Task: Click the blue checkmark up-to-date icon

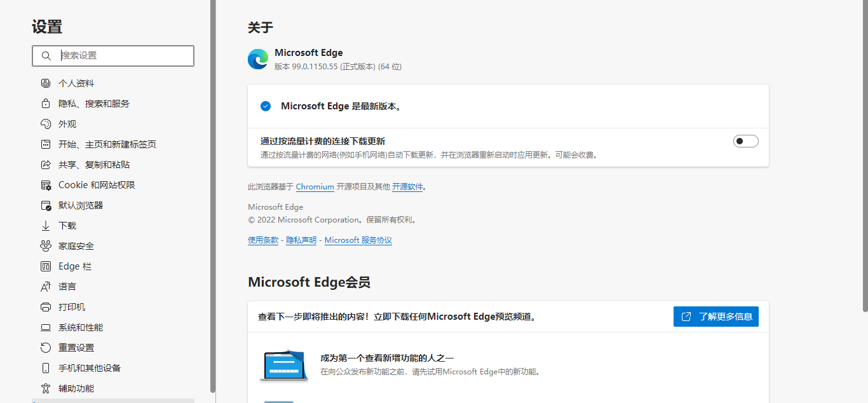Action: coord(266,106)
